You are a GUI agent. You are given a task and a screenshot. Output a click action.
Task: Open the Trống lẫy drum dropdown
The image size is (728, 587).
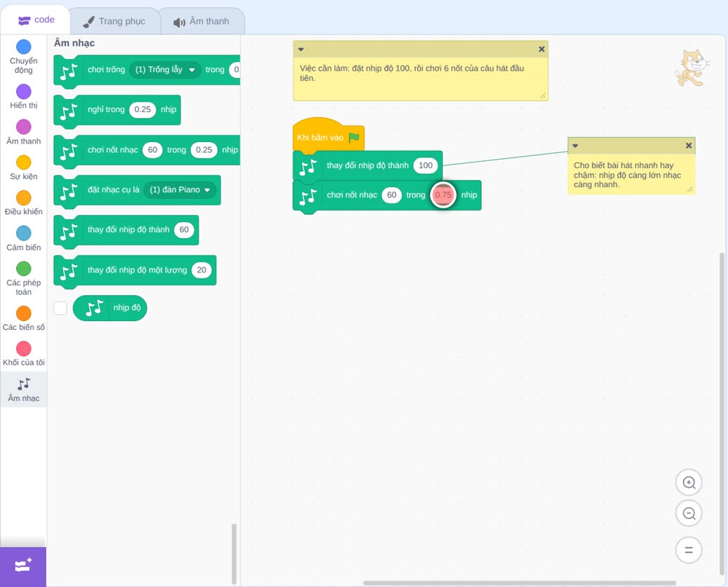tap(165, 70)
